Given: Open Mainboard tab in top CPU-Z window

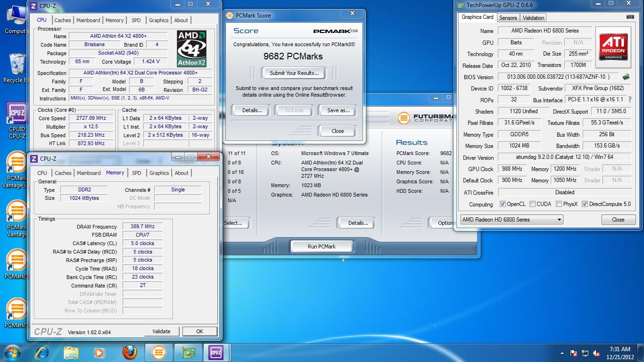Looking at the screenshot, I should 88,20.
